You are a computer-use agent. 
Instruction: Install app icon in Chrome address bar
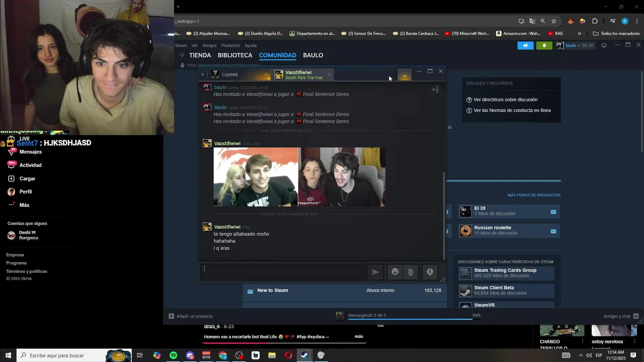click(x=521, y=21)
